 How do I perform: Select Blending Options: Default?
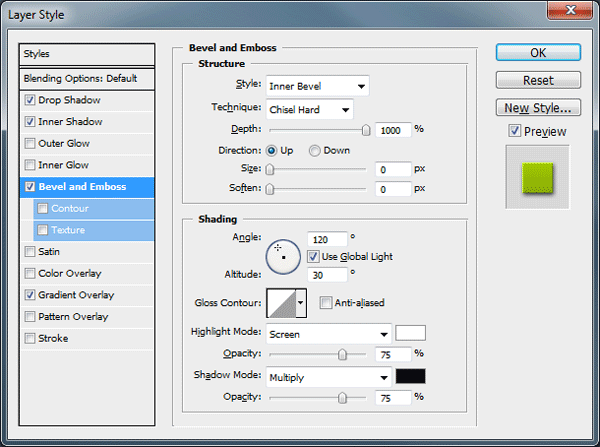(87, 78)
